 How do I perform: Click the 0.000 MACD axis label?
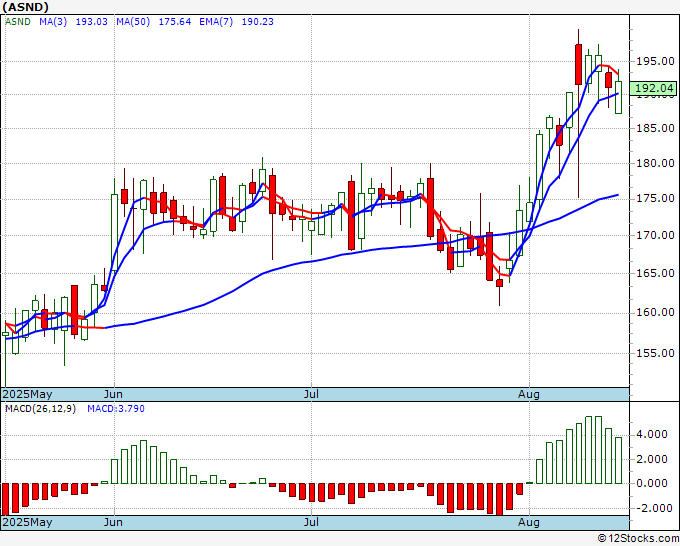coord(653,483)
